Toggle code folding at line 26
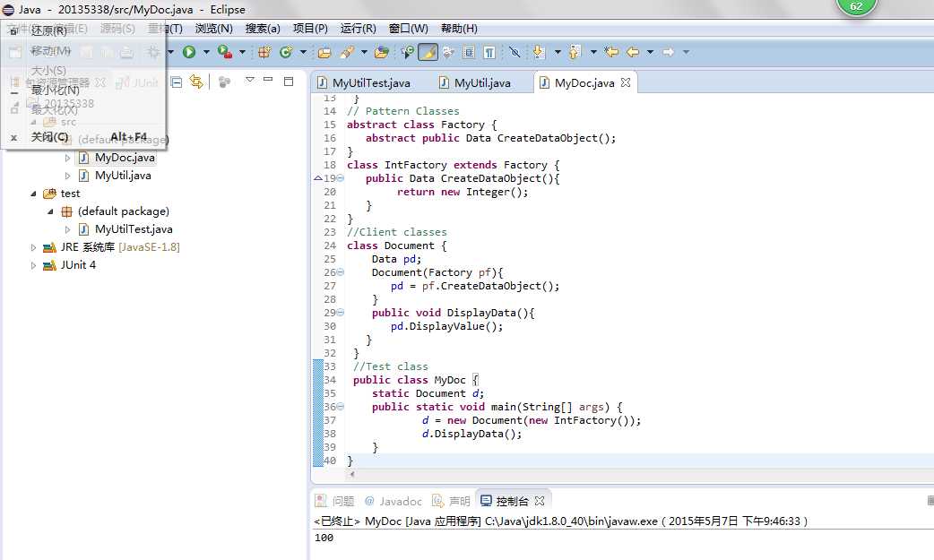934x560 pixels. point(341,272)
